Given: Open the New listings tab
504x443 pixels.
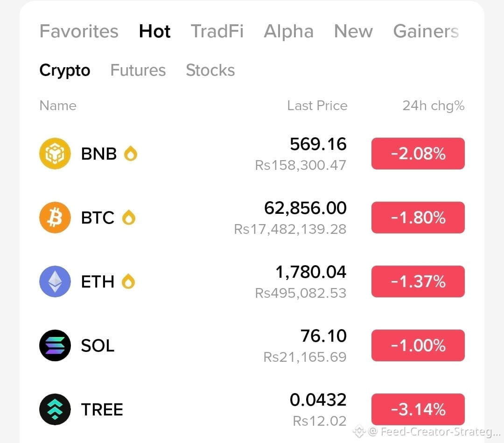Looking at the screenshot, I should point(353,31).
